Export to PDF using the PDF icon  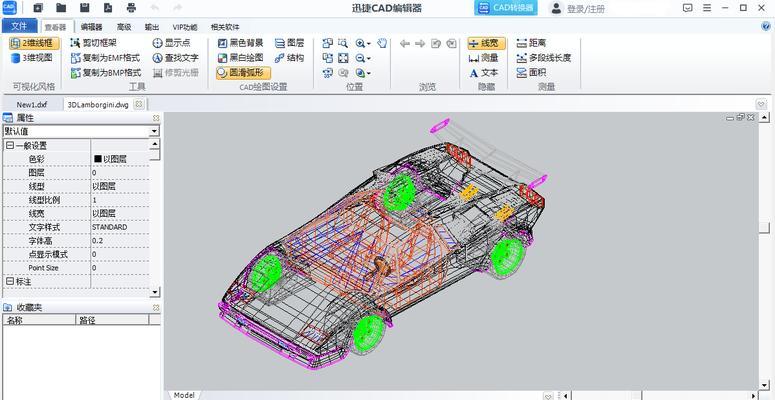pyautogui.click(x=108, y=8)
